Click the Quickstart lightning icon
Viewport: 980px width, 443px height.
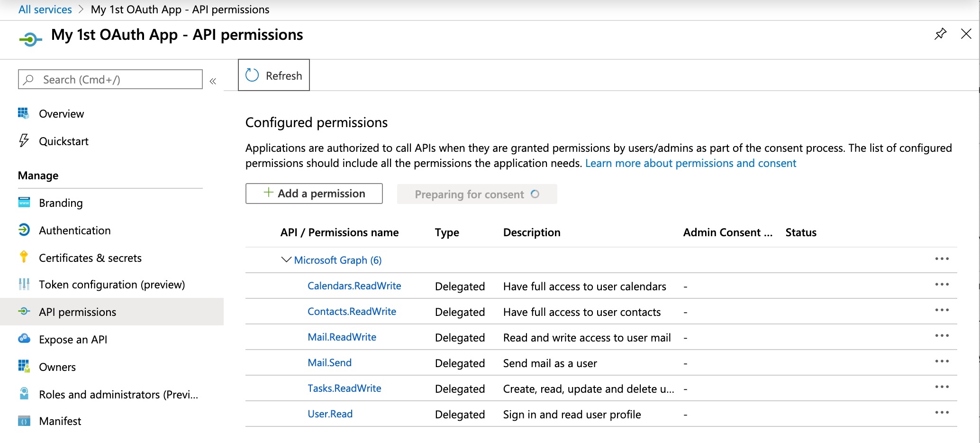coord(24,141)
